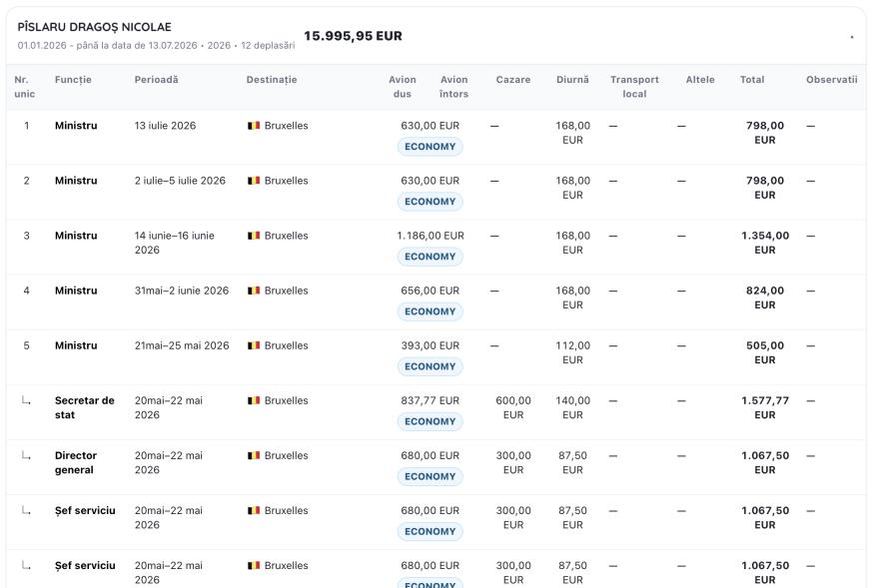Click the Belgian flag in the 31mai–2 iunie row
The height and width of the screenshot is (588, 869).
254,291
